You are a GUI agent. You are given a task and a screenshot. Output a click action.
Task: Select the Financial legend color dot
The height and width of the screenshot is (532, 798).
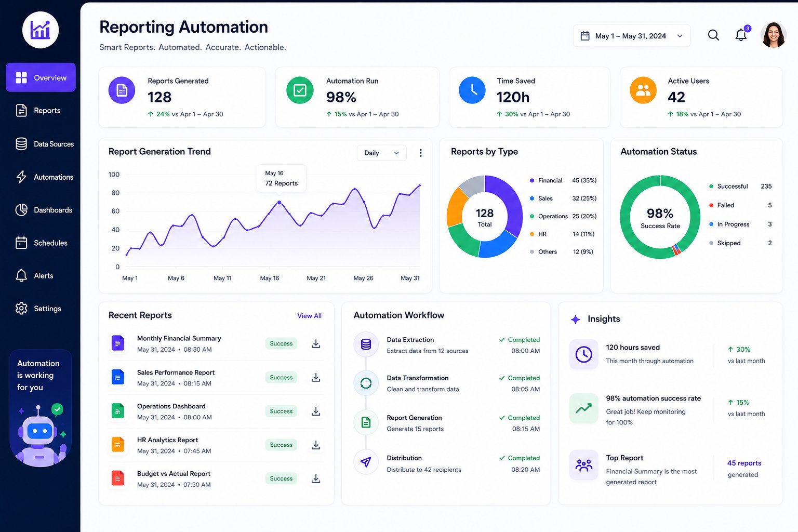click(532, 181)
